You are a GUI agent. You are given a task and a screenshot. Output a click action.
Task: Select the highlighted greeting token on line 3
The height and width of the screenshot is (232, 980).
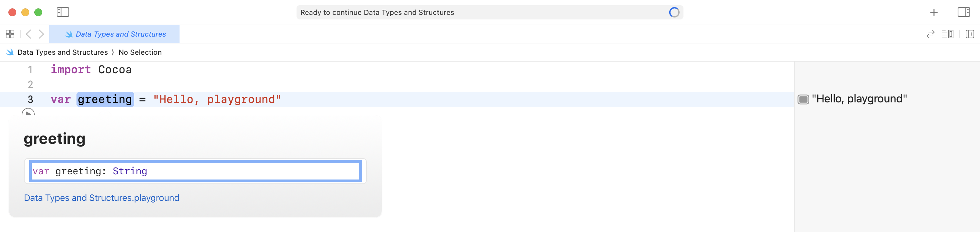pos(105,99)
